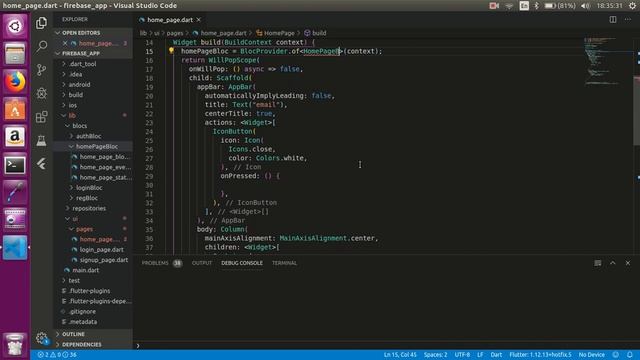Change language mode via Dart status item
Image resolution: width=640 pixels, height=360 pixels.
(496, 355)
